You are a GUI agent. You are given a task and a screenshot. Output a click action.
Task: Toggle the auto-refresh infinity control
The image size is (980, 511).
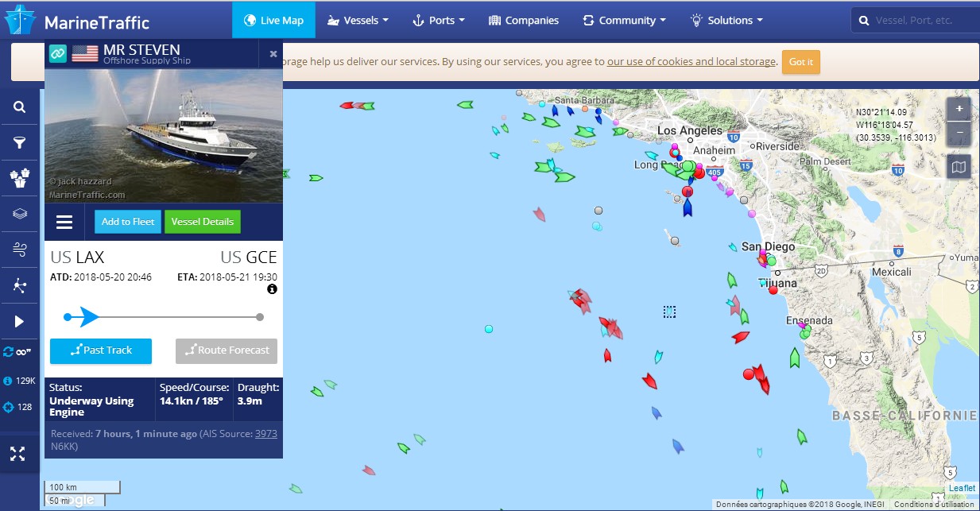click(18, 351)
